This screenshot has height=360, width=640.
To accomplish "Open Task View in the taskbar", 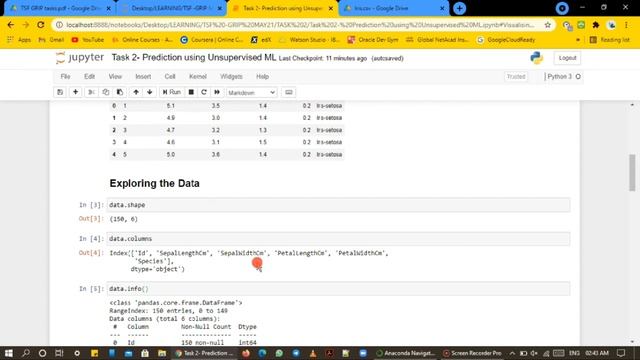I will coord(59,353).
